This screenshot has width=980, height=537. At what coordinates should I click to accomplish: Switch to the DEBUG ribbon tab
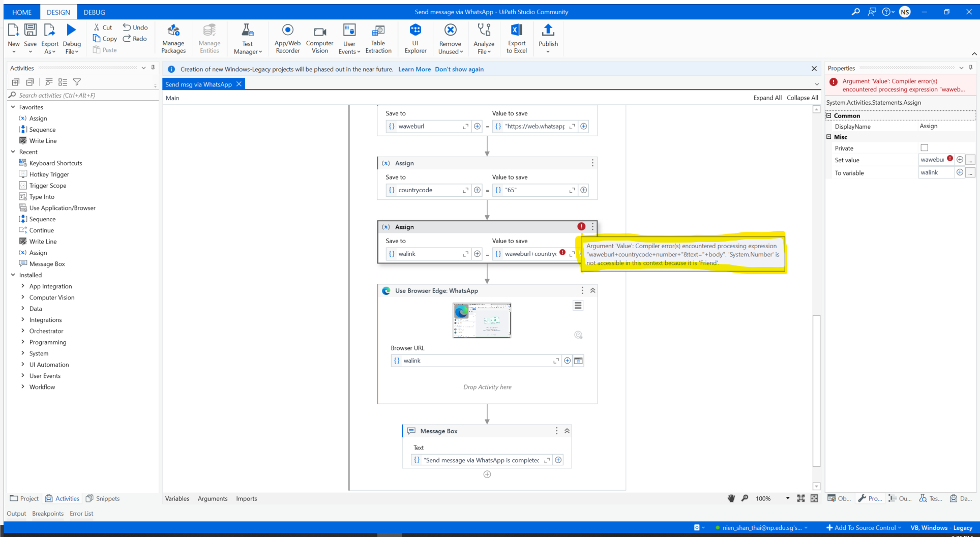point(95,12)
